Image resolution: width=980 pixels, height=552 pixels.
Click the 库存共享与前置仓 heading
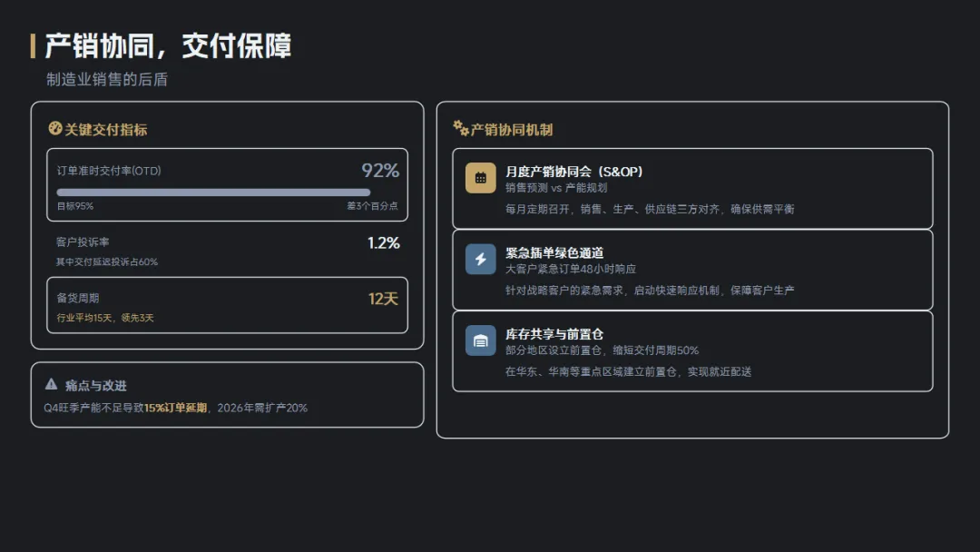point(554,334)
